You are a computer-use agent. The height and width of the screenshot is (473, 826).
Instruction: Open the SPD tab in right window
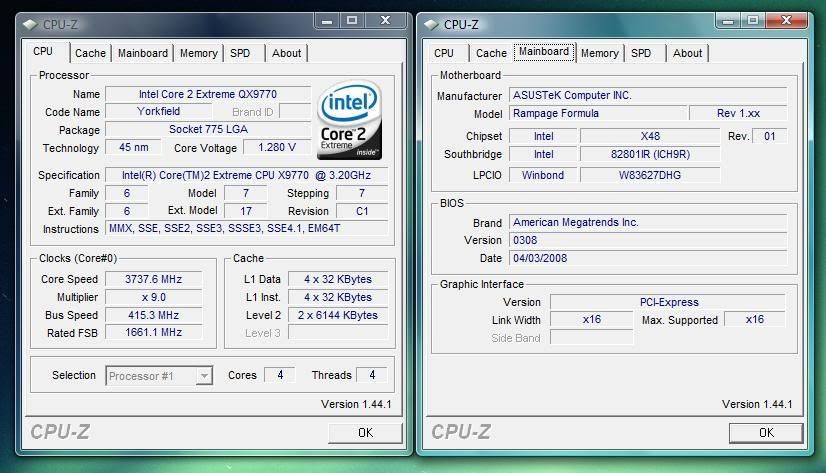[x=641, y=53]
